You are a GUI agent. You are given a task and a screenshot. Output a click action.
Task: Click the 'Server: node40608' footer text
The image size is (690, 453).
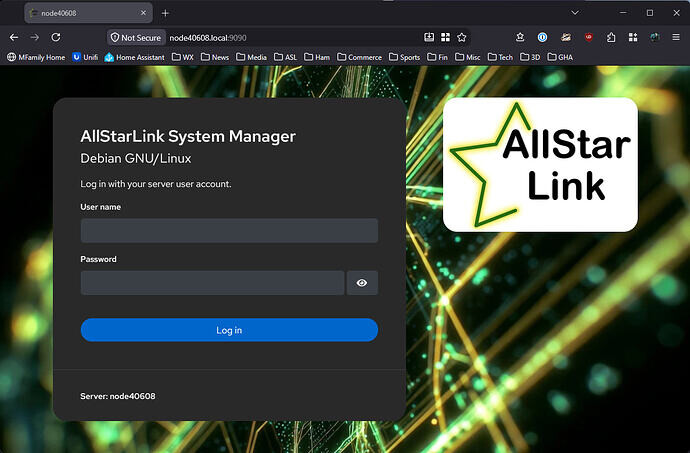click(117, 396)
